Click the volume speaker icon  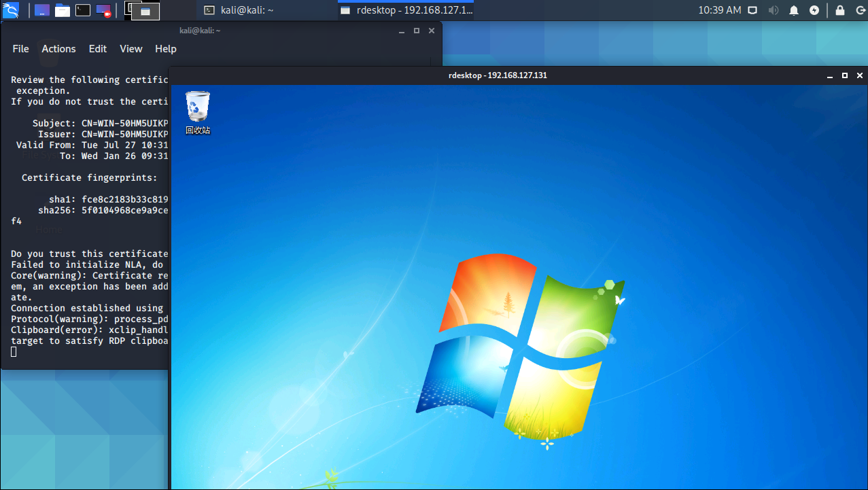(x=773, y=10)
